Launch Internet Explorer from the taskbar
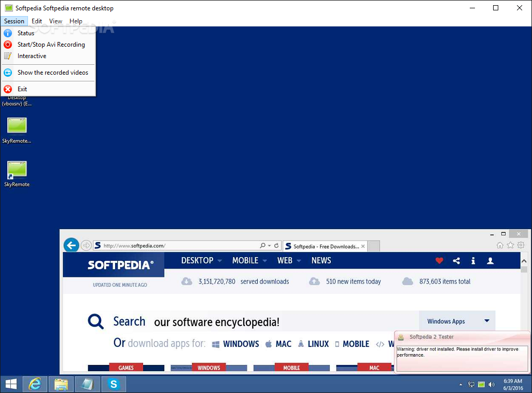The height and width of the screenshot is (393, 532). pyautogui.click(x=35, y=384)
